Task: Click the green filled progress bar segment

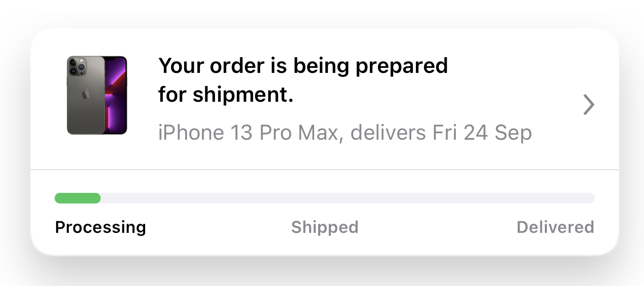Action: click(77, 198)
